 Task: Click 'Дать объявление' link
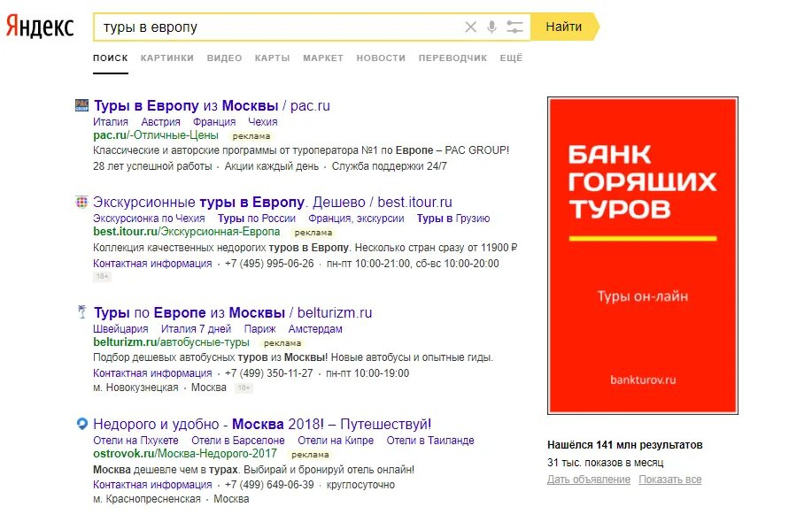(589, 480)
